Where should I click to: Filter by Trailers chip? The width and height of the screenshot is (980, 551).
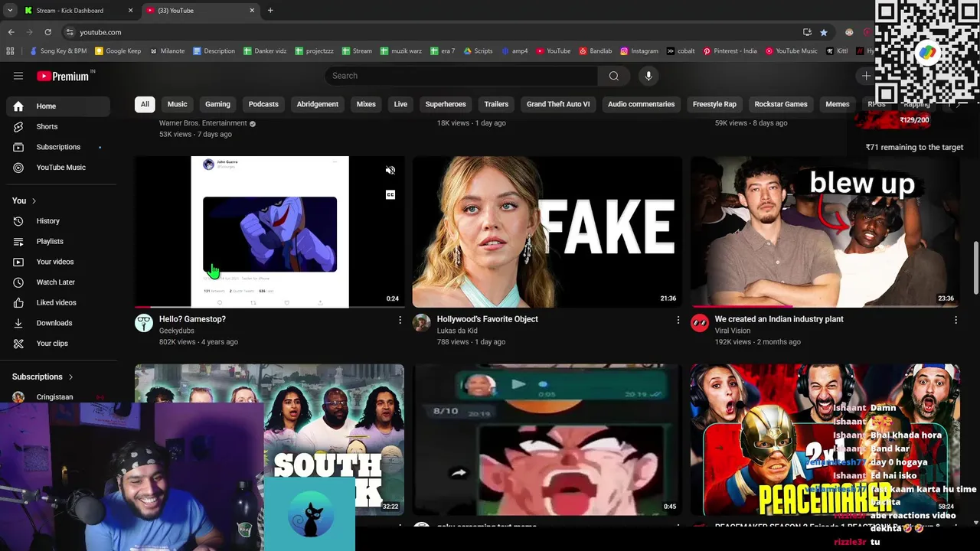point(496,104)
